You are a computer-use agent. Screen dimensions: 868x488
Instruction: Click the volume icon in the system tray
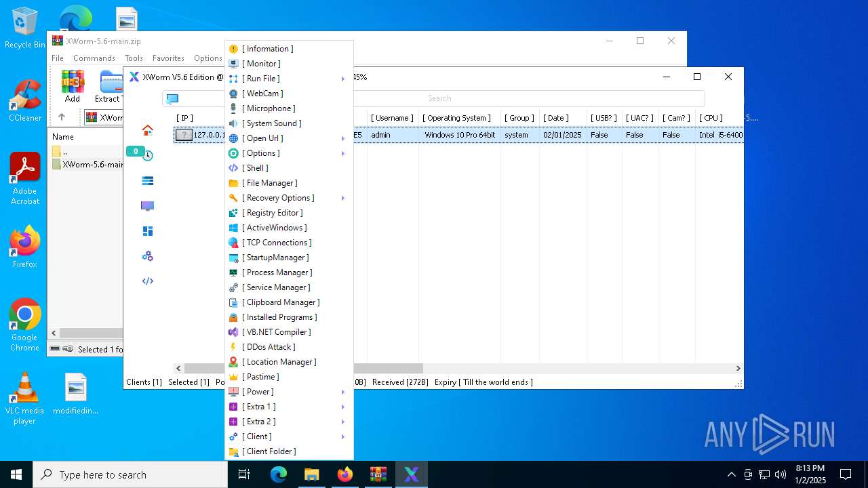pyautogui.click(x=781, y=474)
